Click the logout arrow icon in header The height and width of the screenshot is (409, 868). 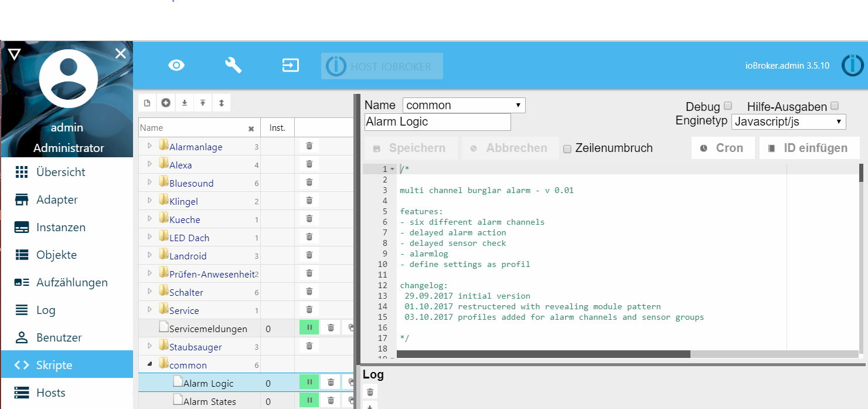click(x=291, y=65)
